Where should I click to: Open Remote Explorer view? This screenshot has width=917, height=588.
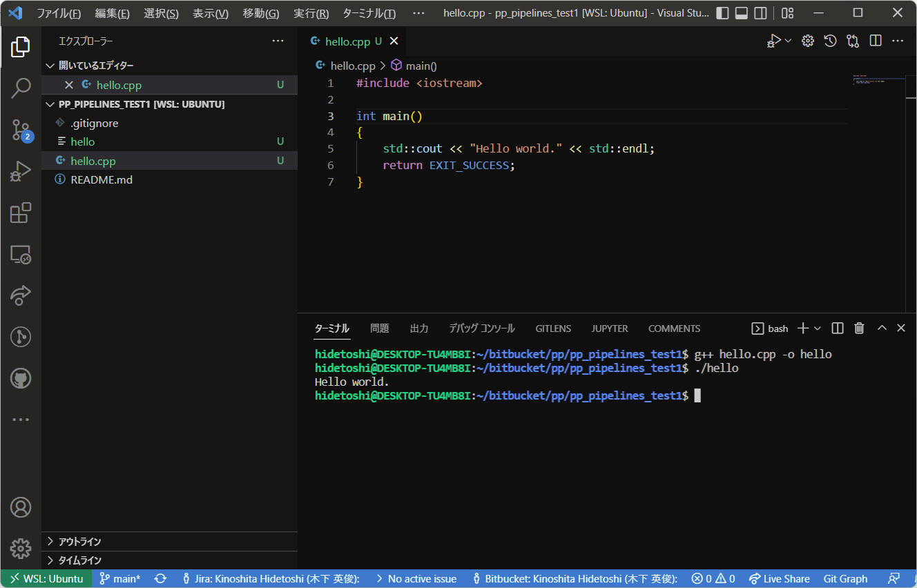tap(21, 254)
